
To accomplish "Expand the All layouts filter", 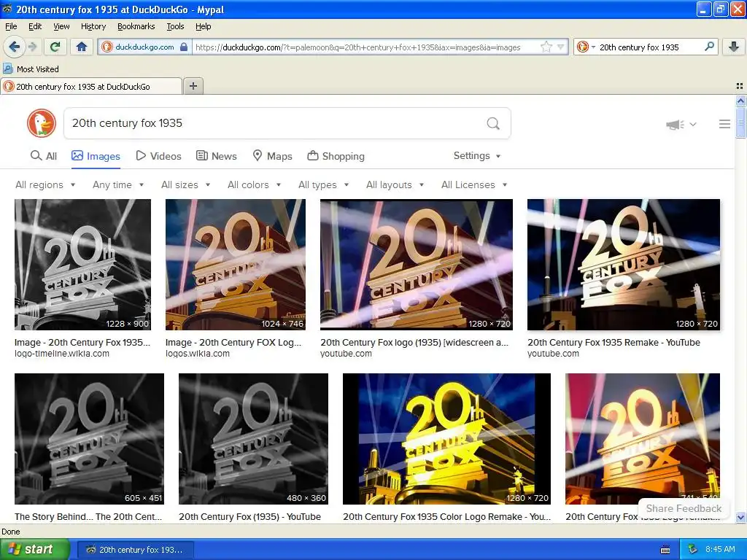I will click(x=395, y=184).
